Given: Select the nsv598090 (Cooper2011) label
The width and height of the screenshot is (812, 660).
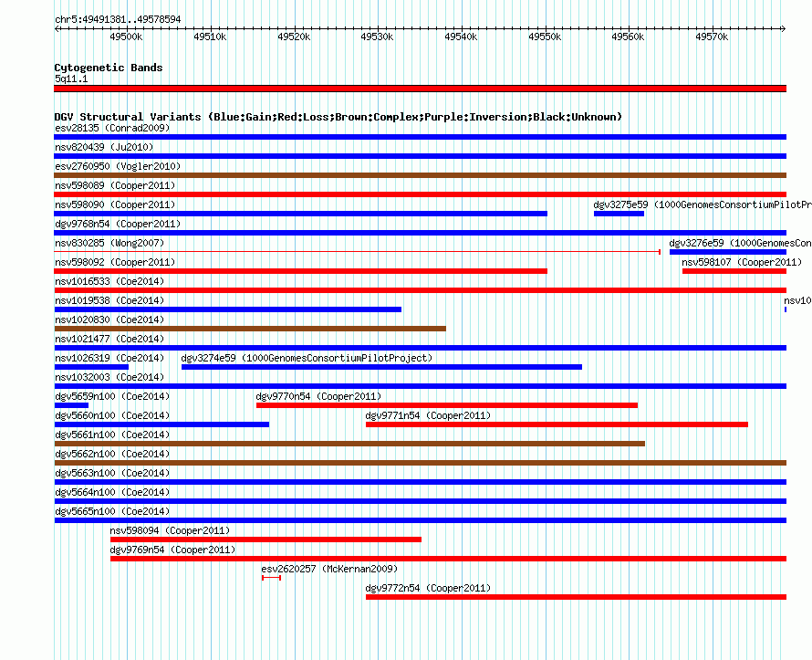Looking at the screenshot, I should click(115, 204).
